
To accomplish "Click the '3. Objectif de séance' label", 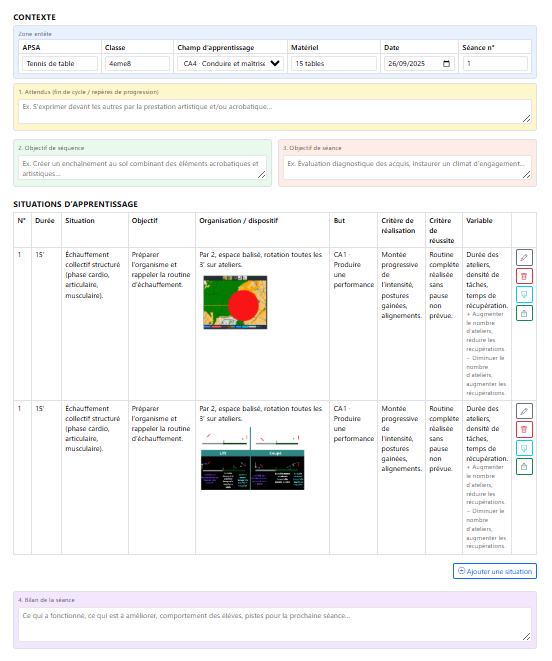I will click(x=312, y=148).
